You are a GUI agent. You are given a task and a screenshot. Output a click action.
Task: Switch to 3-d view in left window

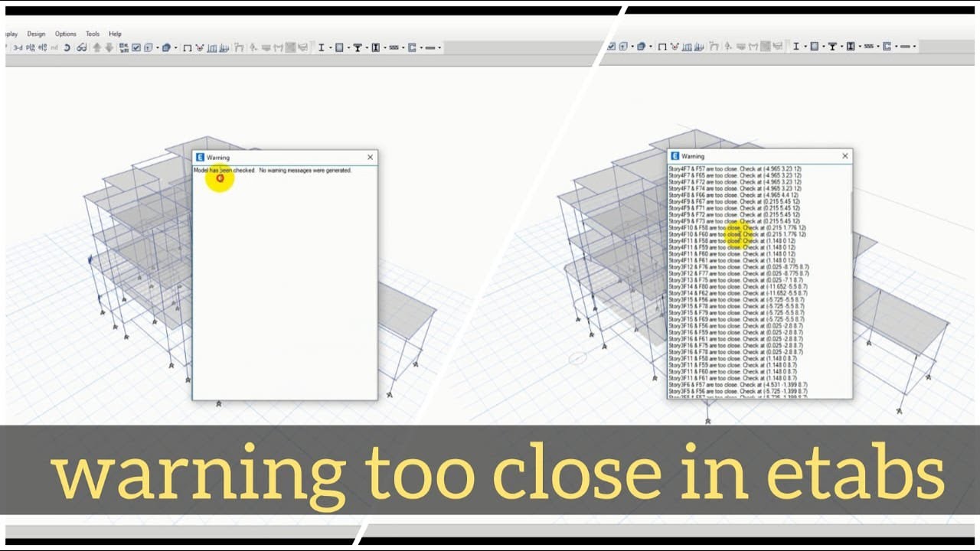pos(18,47)
